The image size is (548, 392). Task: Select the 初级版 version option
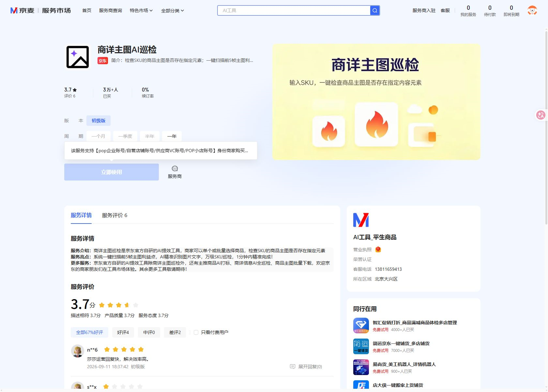[99, 121]
